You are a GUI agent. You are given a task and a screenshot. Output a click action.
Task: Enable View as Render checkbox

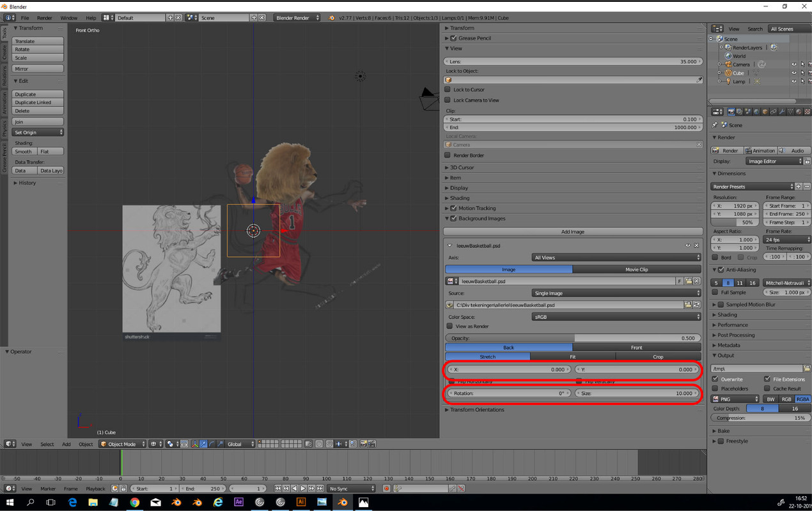tap(449, 326)
